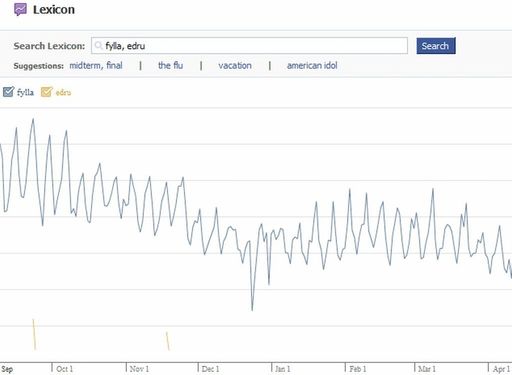Click the blue Search button

pyautogui.click(x=436, y=46)
